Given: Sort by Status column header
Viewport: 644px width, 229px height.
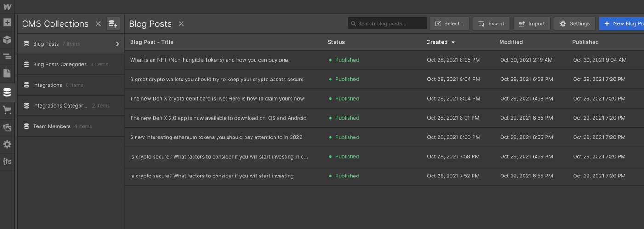Looking at the screenshot, I should pyautogui.click(x=336, y=42).
